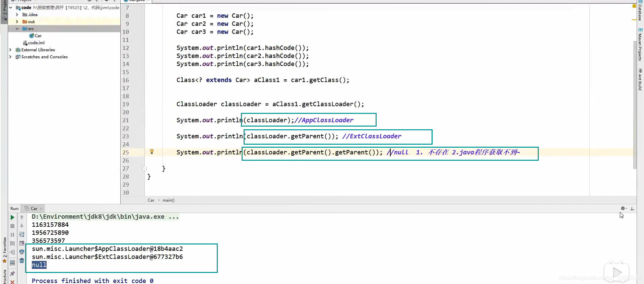Click main() in the editor breadcrumb
The width and height of the screenshot is (644, 284).
pos(169,200)
